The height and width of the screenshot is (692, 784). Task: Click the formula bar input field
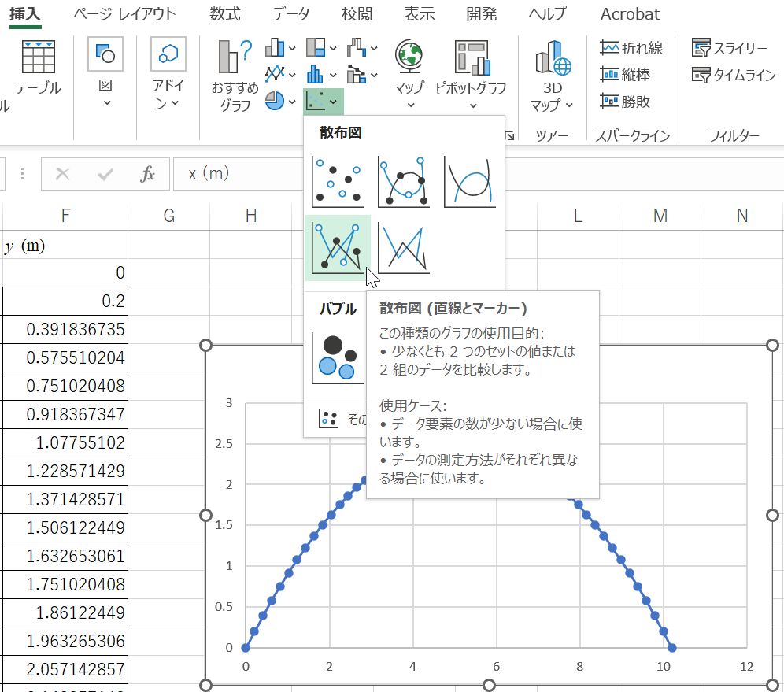(472, 173)
